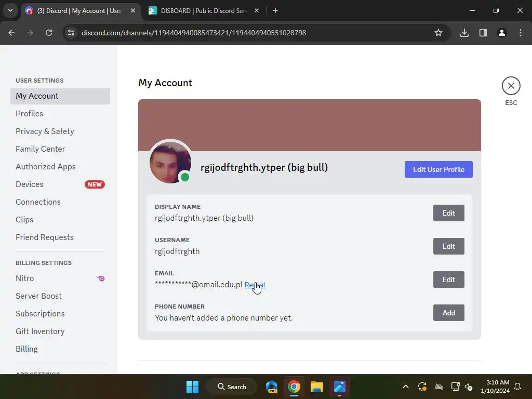Viewport: 532px width, 399px height.
Task: Open Authorized Apps settings
Action: click(x=60, y=167)
